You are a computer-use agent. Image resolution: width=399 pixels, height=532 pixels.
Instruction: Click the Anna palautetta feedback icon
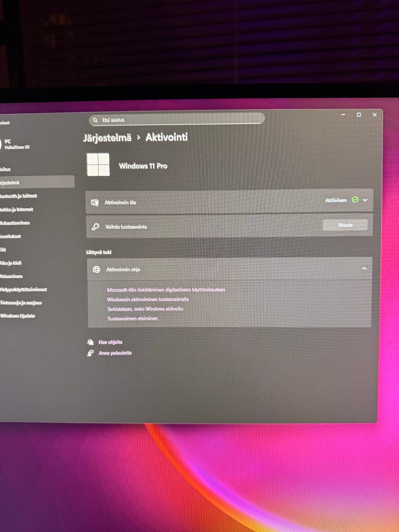(x=90, y=353)
